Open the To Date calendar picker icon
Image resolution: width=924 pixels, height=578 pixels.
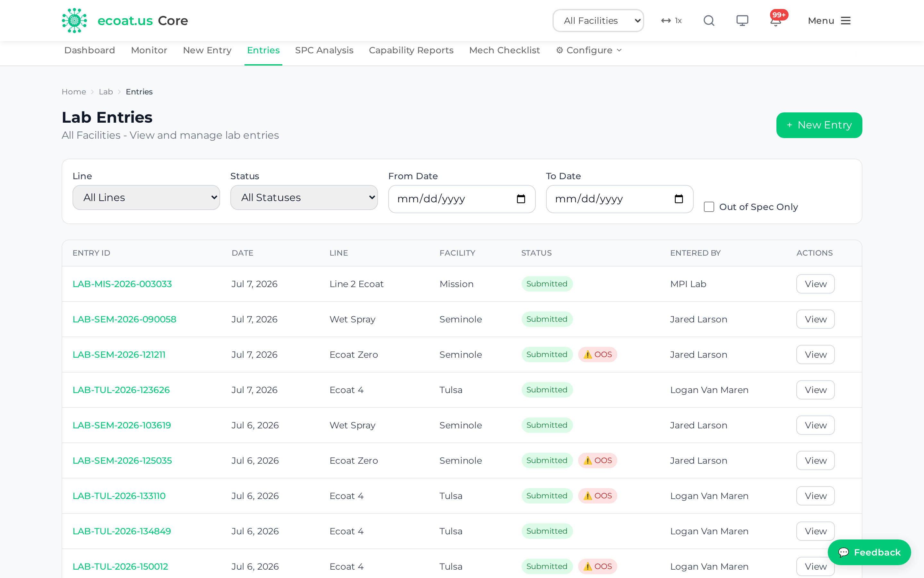(x=679, y=199)
